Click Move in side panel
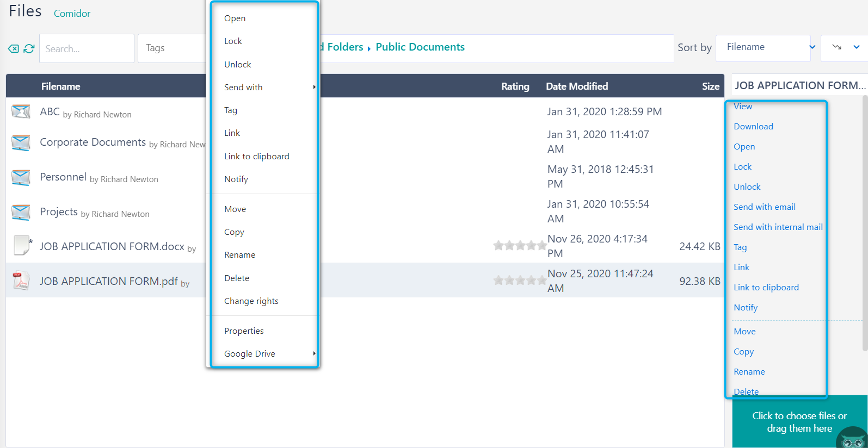Screen dimensions: 868x448 point(744,331)
